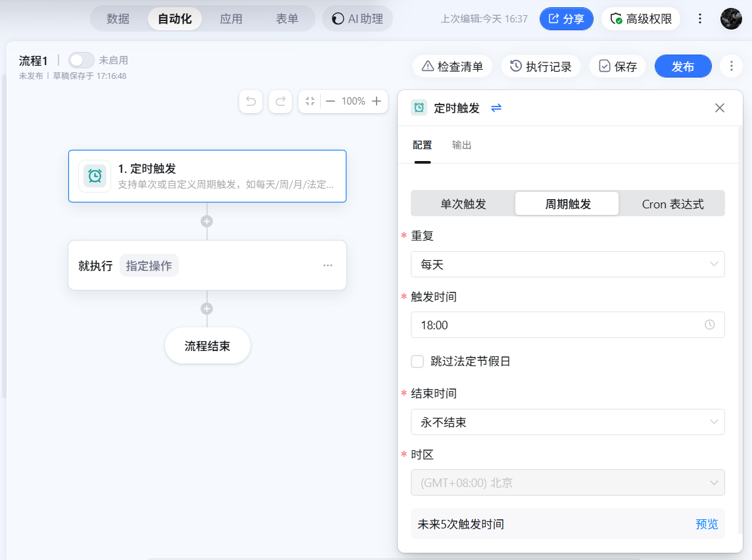This screenshot has width=752, height=560.
Task: Click the redo arrow icon
Action: pyautogui.click(x=280, y=101)
